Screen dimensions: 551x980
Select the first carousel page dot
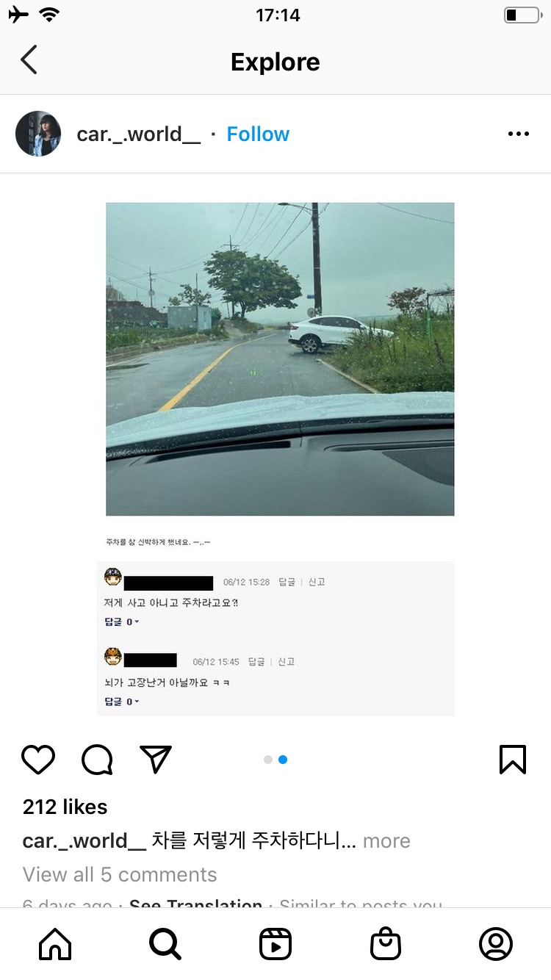coord(268,760)
